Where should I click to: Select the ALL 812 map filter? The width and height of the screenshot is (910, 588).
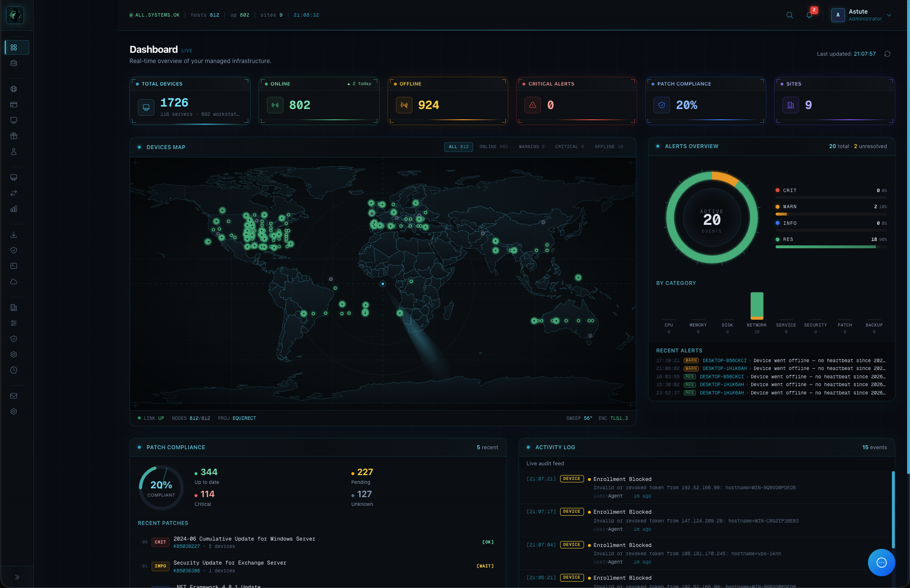pos(458,147)
